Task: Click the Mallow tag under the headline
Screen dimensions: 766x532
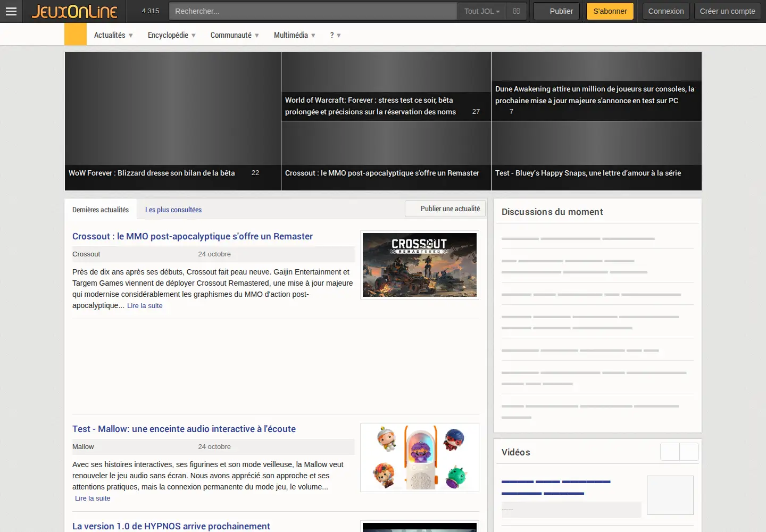Action: 83,447
